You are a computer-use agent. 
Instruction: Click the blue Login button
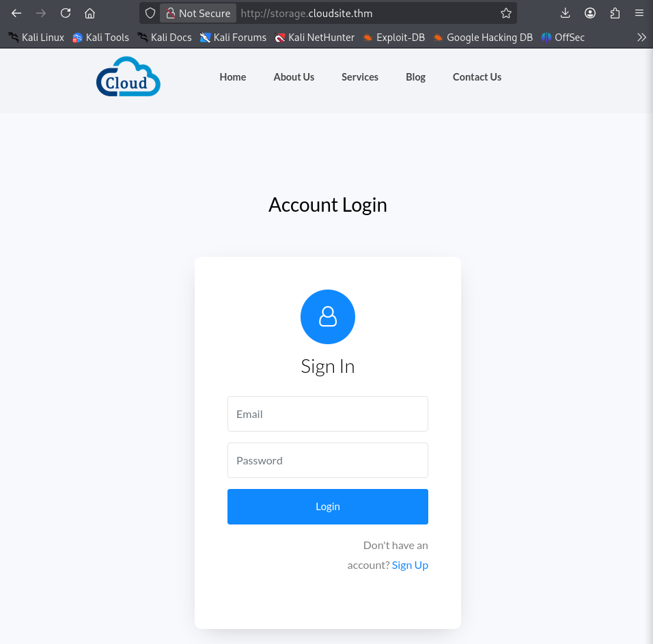[328, 507]
